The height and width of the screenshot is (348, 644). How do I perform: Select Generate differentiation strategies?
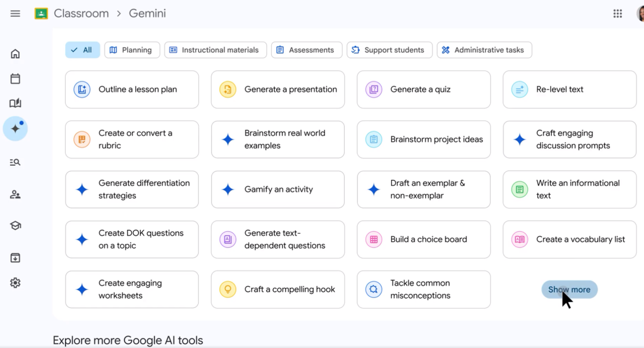132,189
